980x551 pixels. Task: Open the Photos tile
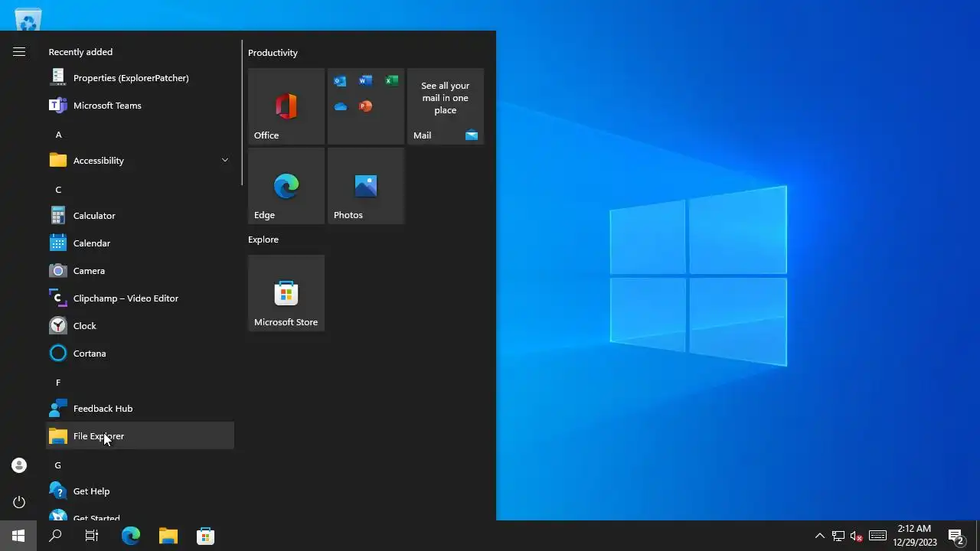[x=366, y=186]
